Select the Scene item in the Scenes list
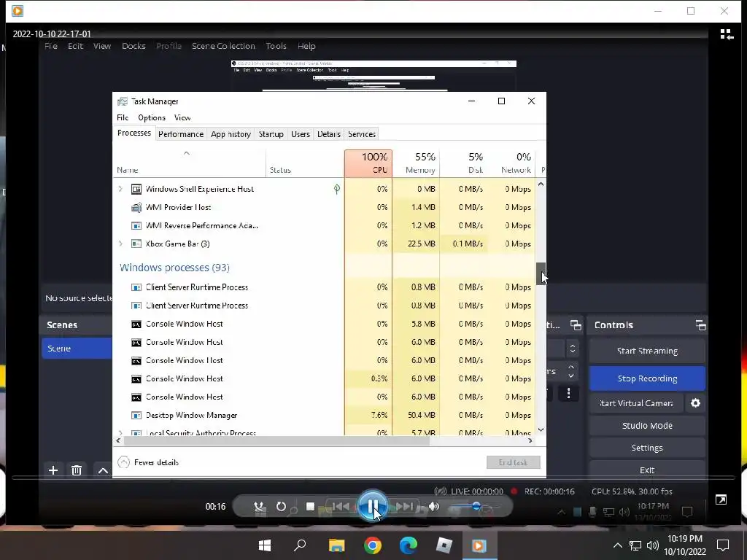Image resolution: width=747 pixels, height=560 pixels. pyautogui.click(x=77, y=348)
